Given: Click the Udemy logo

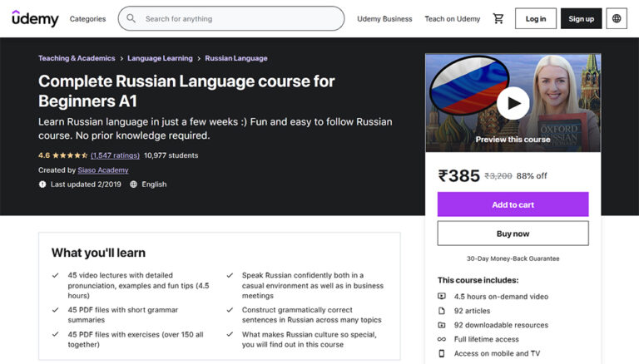Looking at the screenshot, I should [36, 18].
